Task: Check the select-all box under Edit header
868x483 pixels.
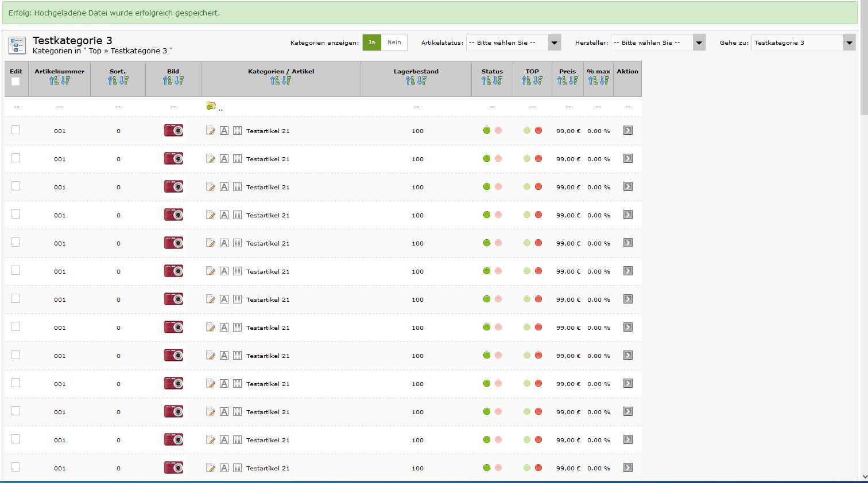Action: (15, 81)
